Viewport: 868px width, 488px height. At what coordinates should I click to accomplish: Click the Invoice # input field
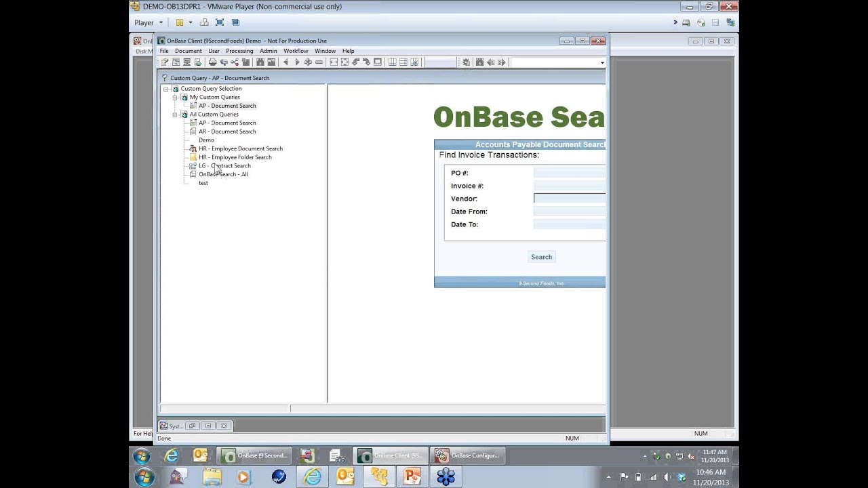coord(570,186)
